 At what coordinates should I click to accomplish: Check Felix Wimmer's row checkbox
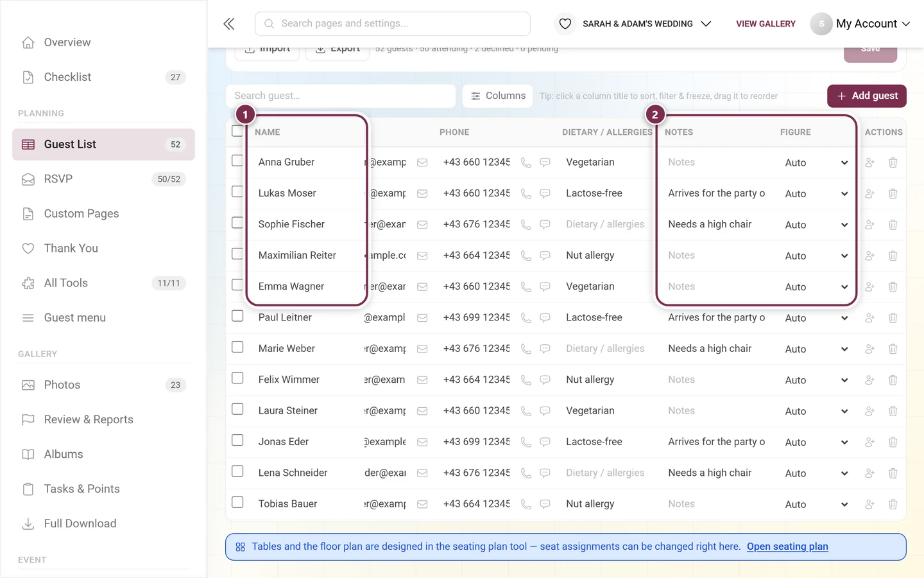point(237,378)
